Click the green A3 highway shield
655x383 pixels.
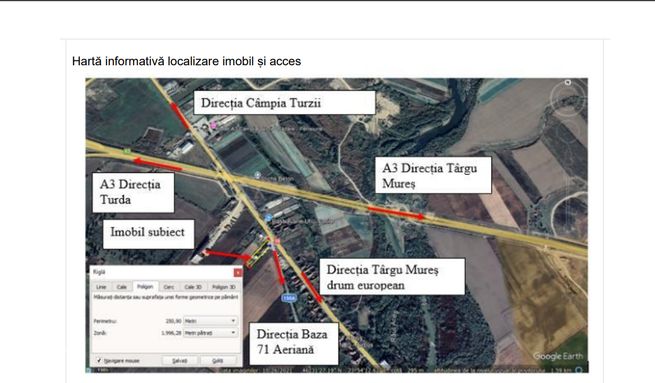[x=127, y=151]
